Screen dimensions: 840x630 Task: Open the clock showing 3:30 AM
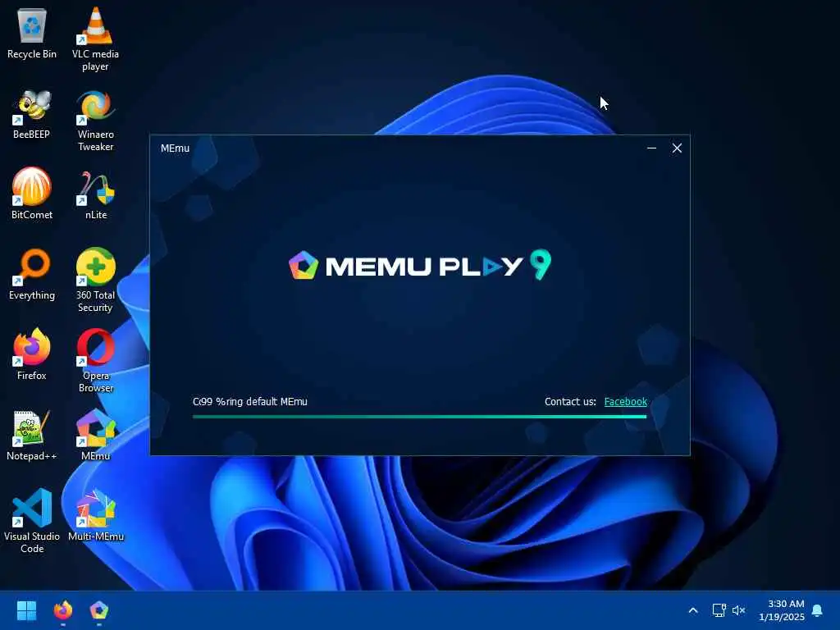(x=782, y=610)
